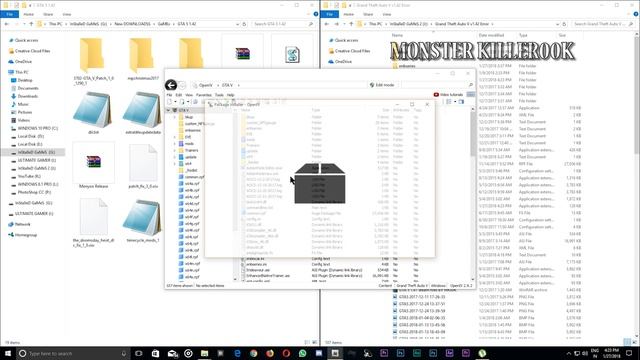The height and width of the screenshot is (360, 640).
Task: Click the view mode icon in OpenIV toolbar
Action: tap(449, 102)
